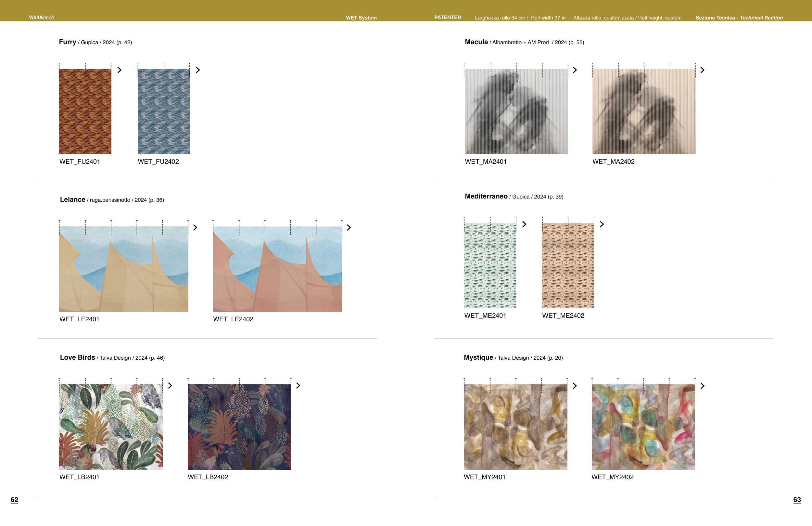The width and height of the screenshot is (812, 526).
Task: Click the orange Furry WET_FU2401 swatch
Action: tap(85, 112)
